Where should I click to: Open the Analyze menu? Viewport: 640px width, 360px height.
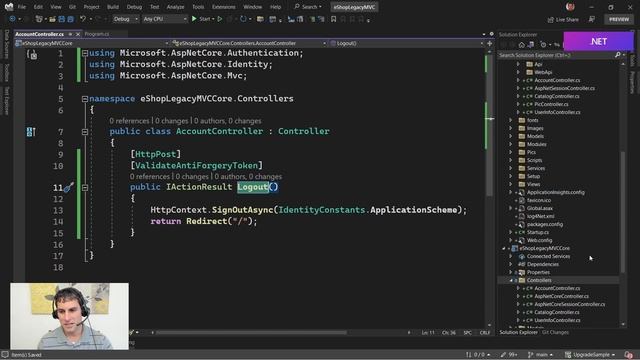[x=176, y=7]
